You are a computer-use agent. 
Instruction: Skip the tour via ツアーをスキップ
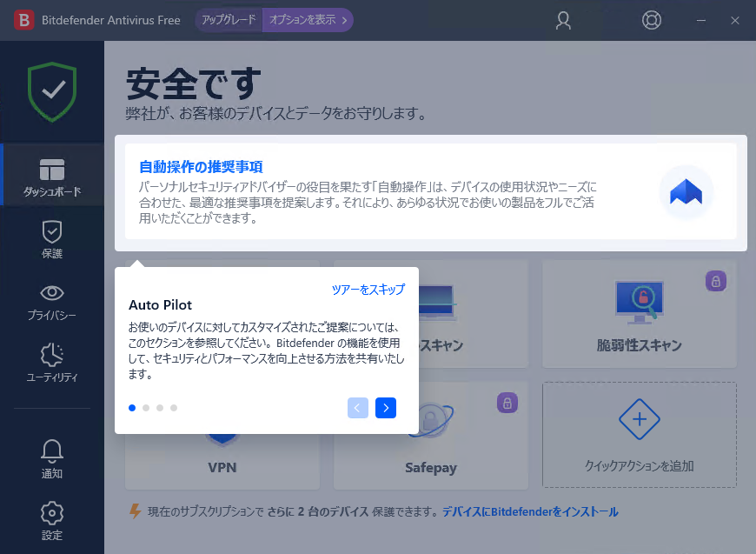point(368,289)
